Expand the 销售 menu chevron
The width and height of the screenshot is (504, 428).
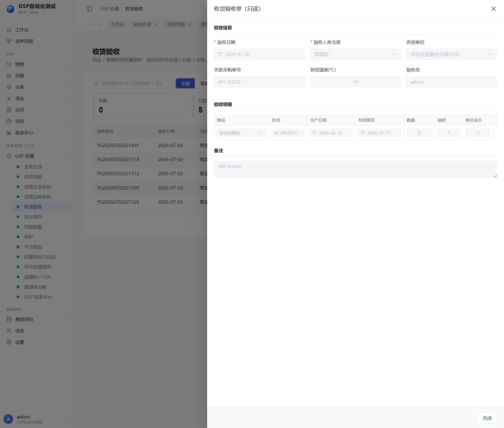[67, 64]
